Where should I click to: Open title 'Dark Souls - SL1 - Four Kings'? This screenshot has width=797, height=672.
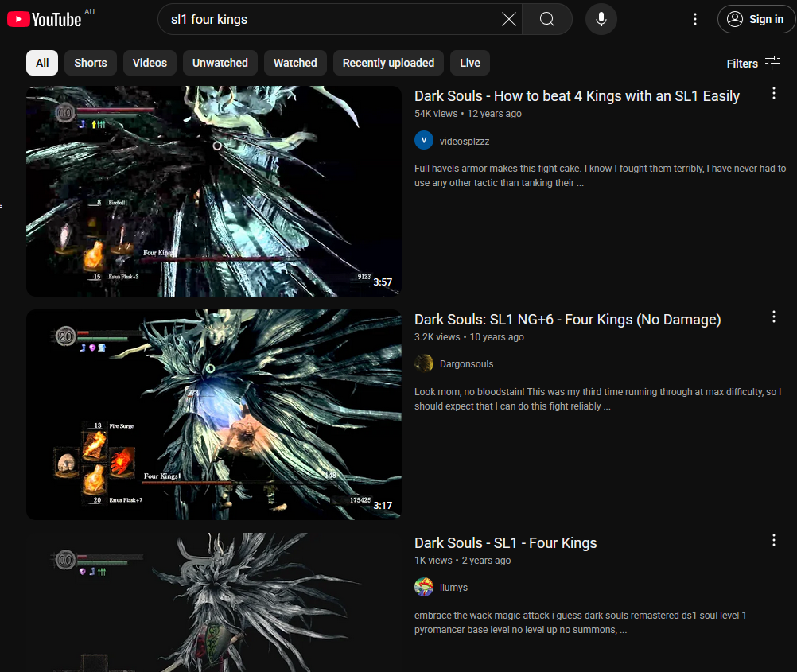click(506, 543)
